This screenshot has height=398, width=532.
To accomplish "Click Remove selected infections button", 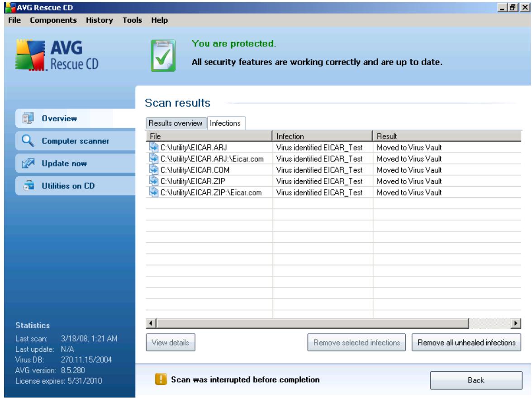I will coord(356,342).
